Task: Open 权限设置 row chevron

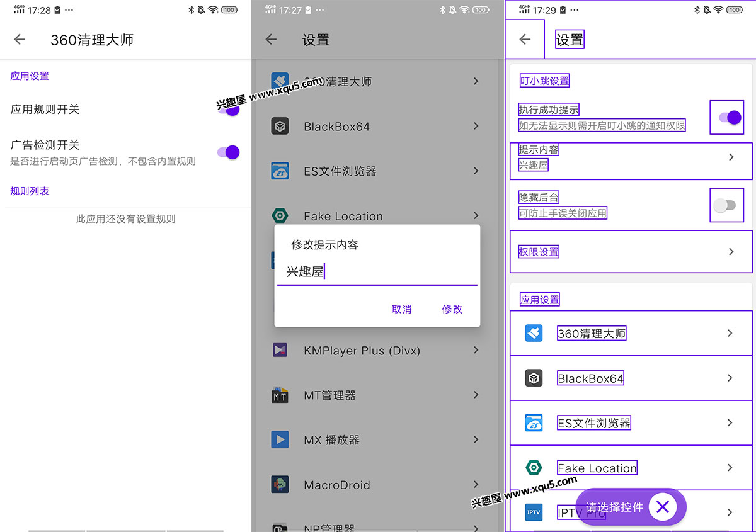Action: pyautogui.click(x=731, y=251)
